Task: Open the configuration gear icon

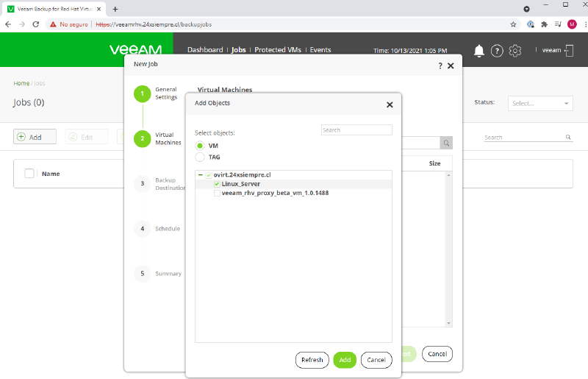Action: point(515,50)
